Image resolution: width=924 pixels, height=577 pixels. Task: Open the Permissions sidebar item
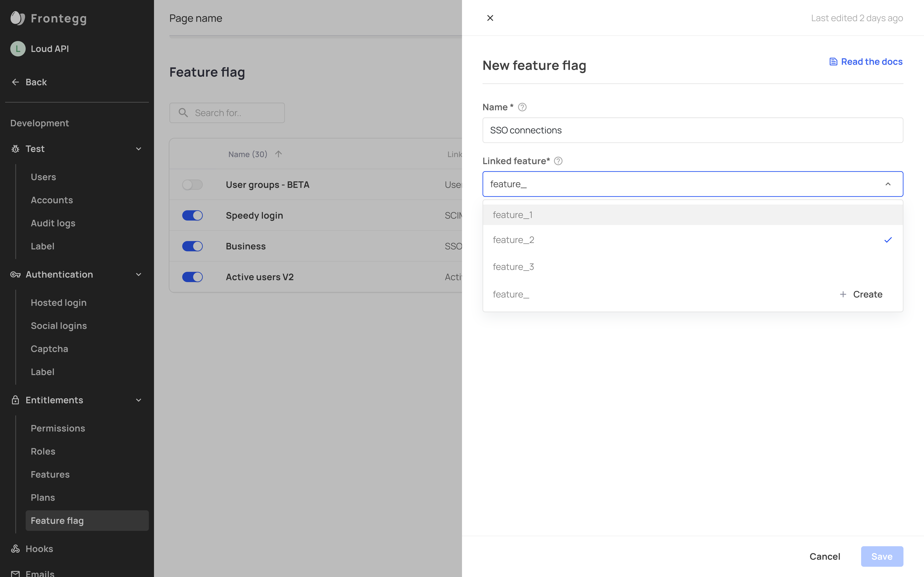coord(58,428)
